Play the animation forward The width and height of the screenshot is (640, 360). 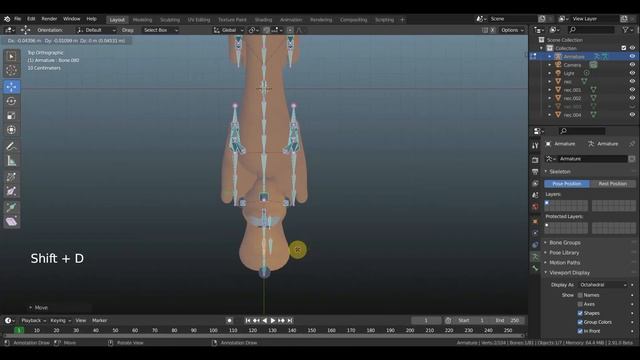tap(273, 320)
